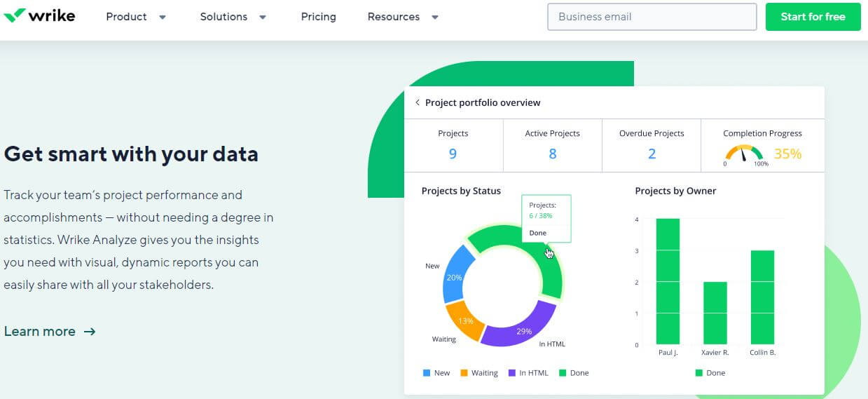Click the purple In HTML legend square

tap(512, 373)
